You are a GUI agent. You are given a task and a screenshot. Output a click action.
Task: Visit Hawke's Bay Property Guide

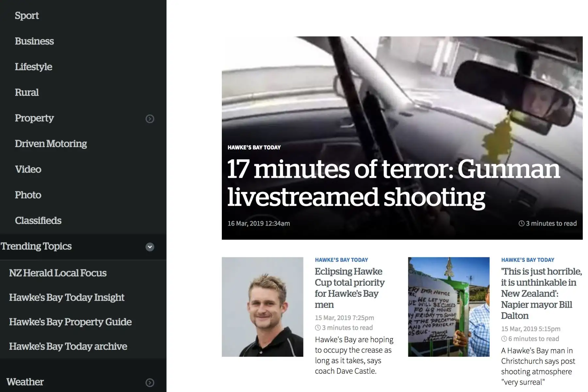tap(70, 322)
